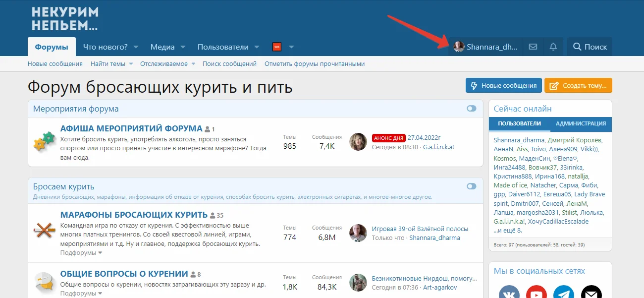Click the crossed cigarette icon beside МАРАФОНЫ БРОСАЮЩИХ КУРИТЬ
644x298 pixels.
(x=44, y=230)
